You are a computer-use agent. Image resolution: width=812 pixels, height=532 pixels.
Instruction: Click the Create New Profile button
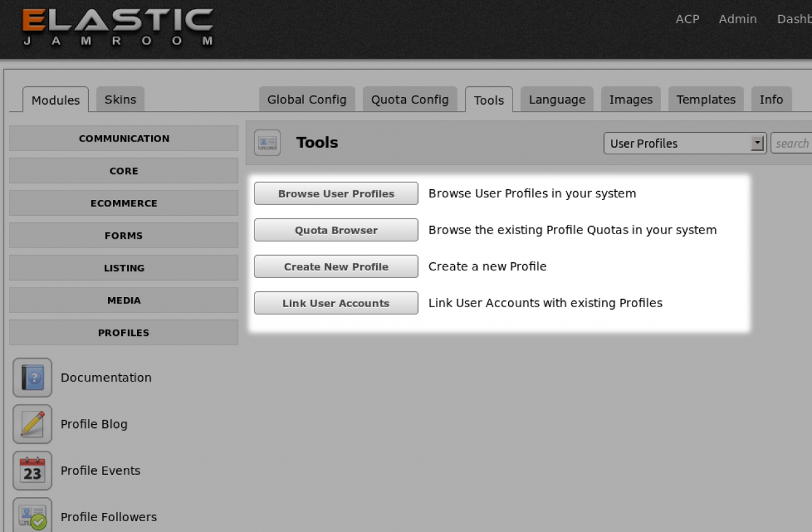tap(336, 267)
